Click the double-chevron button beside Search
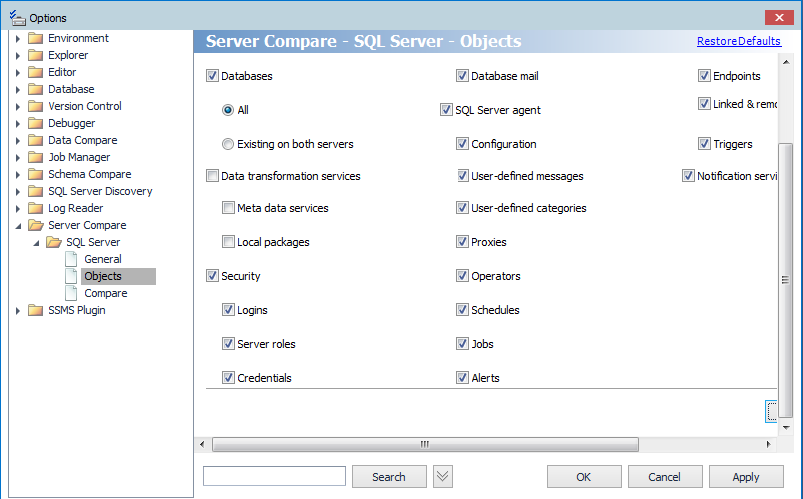Viewport: 803px width, 499px height. [x=442, y=476]
